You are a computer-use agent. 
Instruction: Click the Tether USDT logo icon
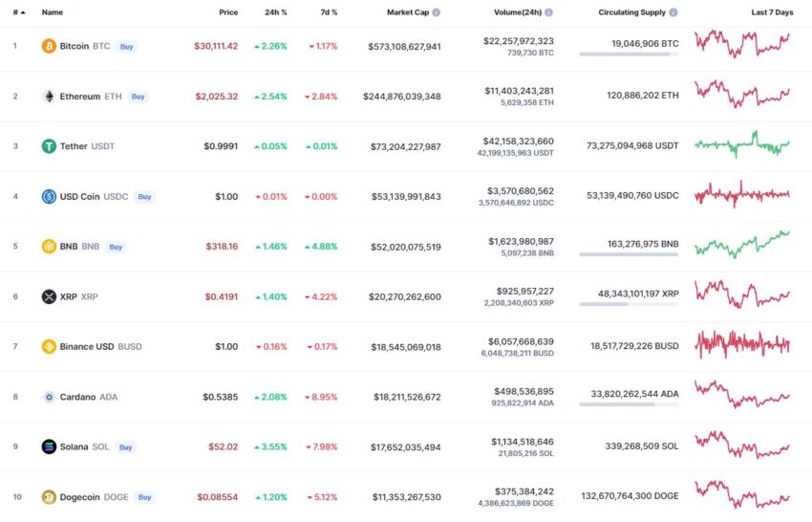click(x=49, y=146)
